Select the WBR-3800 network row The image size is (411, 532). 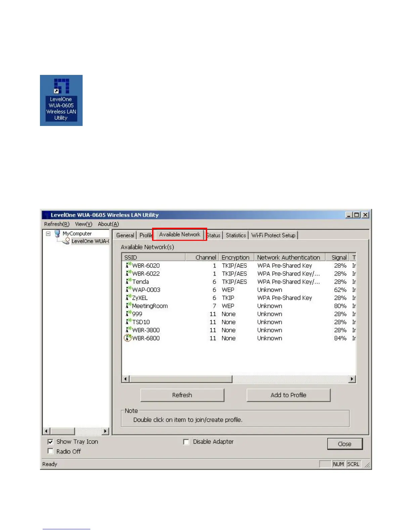pyautogui.click(x=239, y=330)
